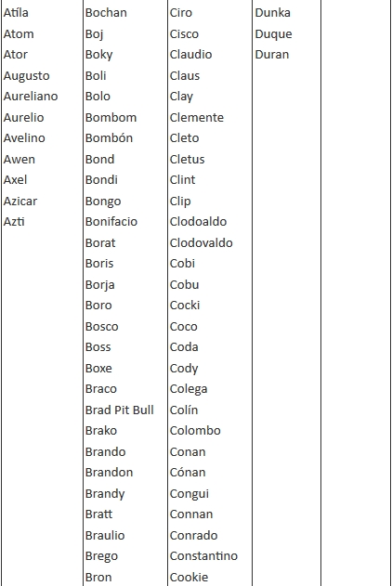Click on the name Bron
Image resolution: width=392 pixels, height=586 pixels.
click(98, 577)
